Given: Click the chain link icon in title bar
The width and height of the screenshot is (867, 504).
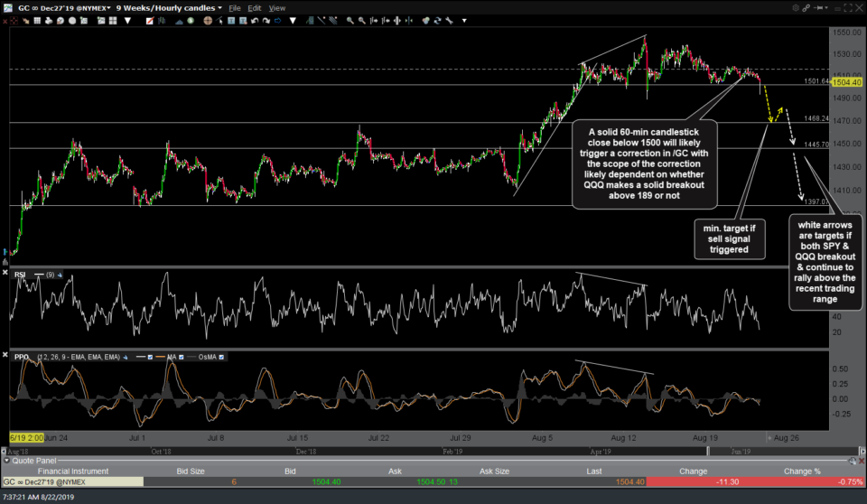Looking at the screenshot, I should [x=806, y=8].
